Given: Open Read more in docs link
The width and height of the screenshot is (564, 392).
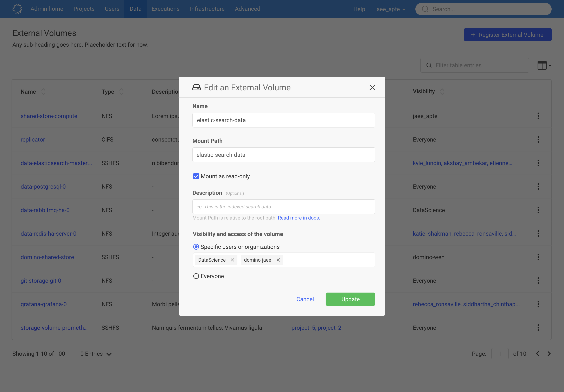Looking at the screenshot, I should pos(299,218).
